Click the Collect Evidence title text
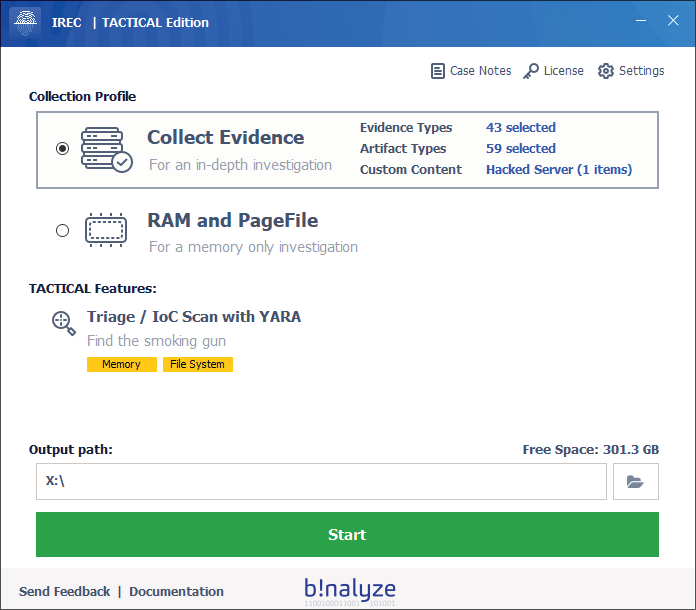The width and height of the screenshot is (696, 610). click(x=225, y=138)
